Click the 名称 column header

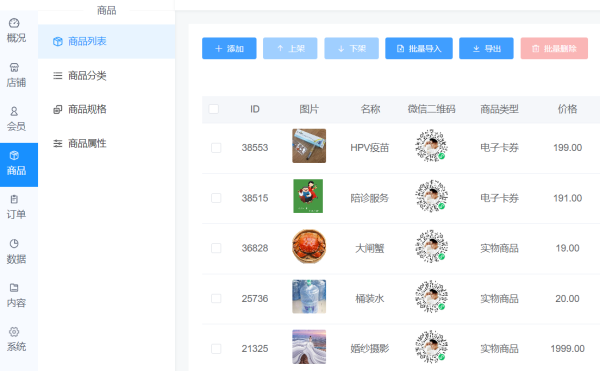tap(370, 109)
